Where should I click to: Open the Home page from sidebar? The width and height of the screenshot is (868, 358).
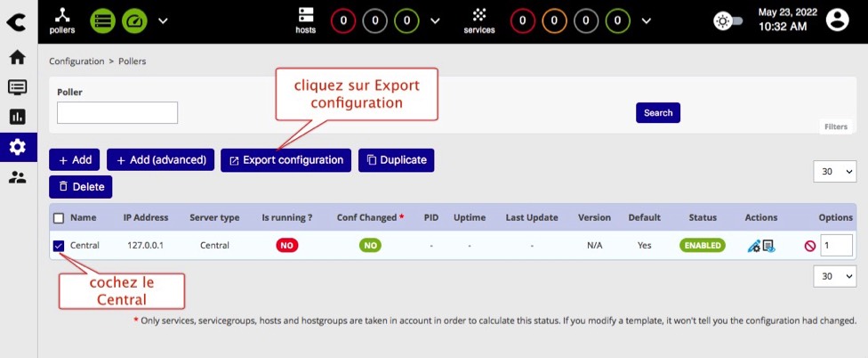17,58
